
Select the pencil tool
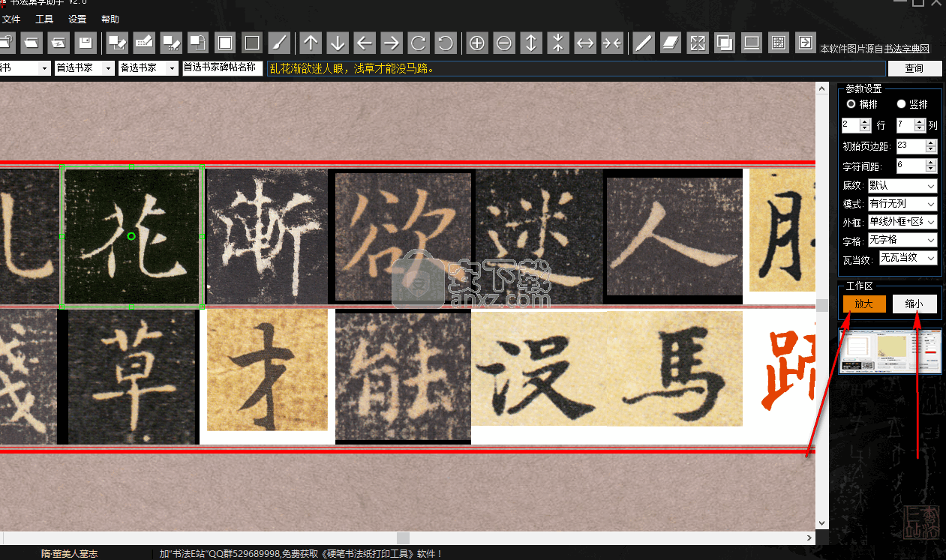click(x=643, y=43)
